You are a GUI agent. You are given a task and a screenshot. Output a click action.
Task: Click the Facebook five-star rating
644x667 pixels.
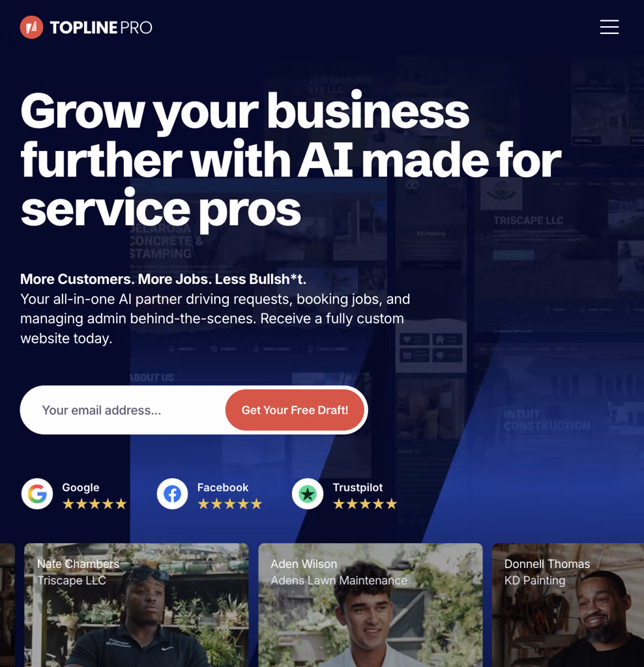click(x=230, y=504)
